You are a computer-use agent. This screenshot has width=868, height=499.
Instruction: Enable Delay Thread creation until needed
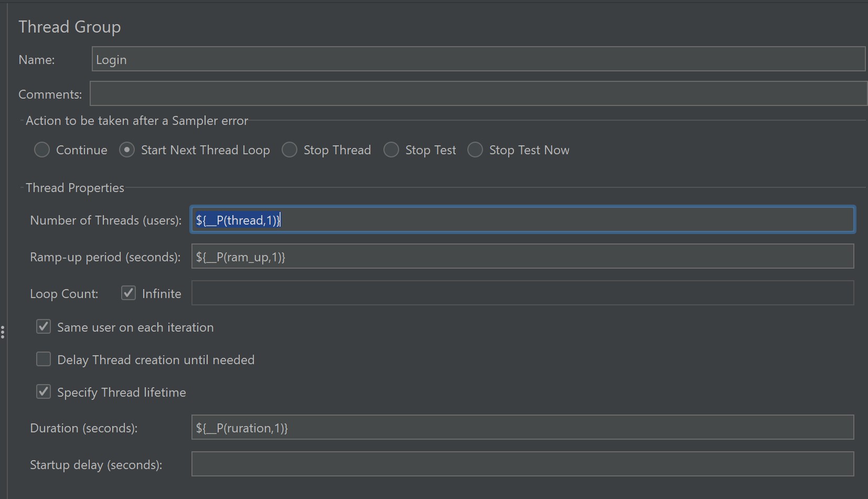tap(44, 359)
